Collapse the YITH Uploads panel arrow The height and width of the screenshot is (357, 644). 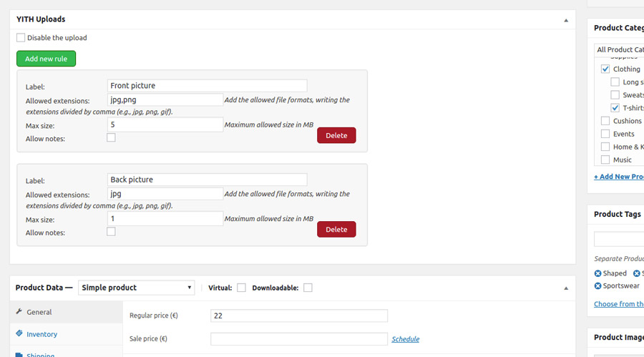point(566,20)
